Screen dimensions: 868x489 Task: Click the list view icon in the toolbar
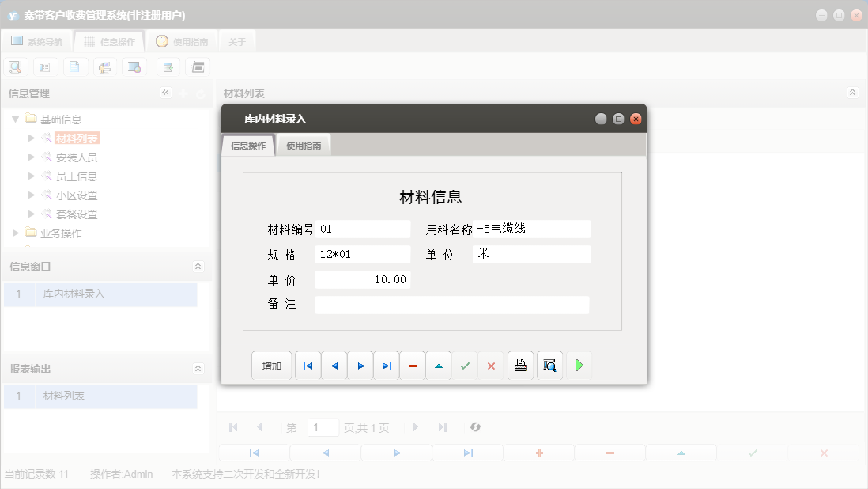45,66
